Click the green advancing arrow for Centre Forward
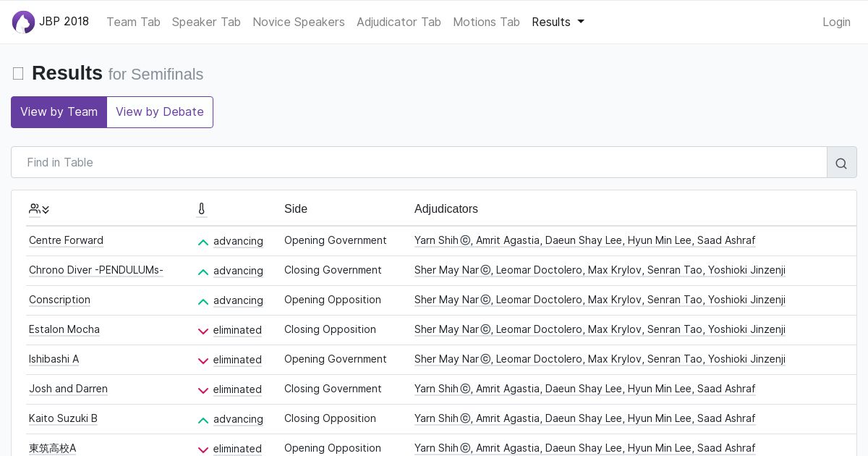 (203, 242)
